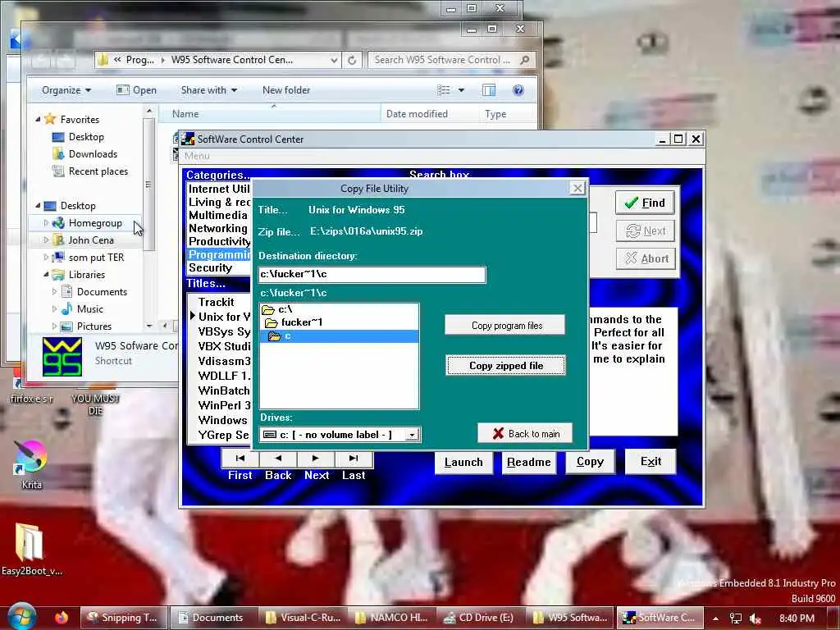Click the Launch button
Viewport: 840px width, 630px height.
point(463,462)
